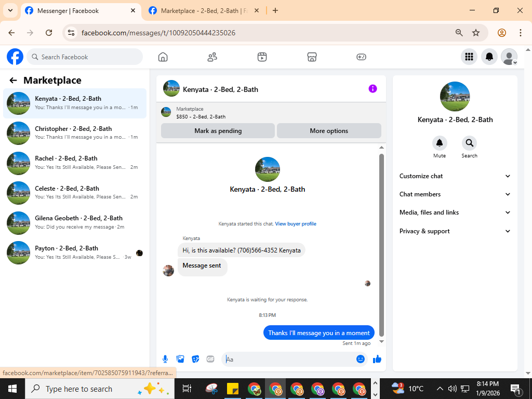Open Sticky Notes taskbar icon

233,389
